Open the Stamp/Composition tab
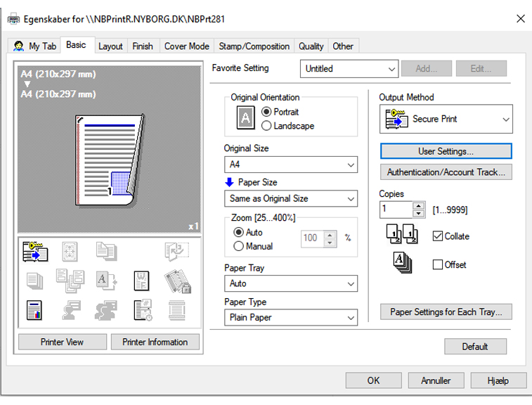Screen dimensions: 532x405 tap(254, 46)
